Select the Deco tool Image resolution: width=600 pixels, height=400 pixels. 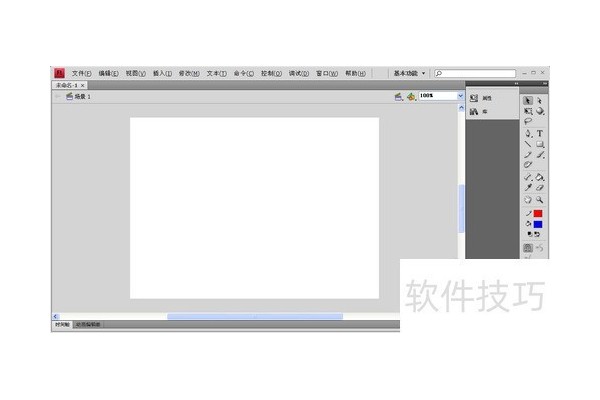(x=528, y=165)
